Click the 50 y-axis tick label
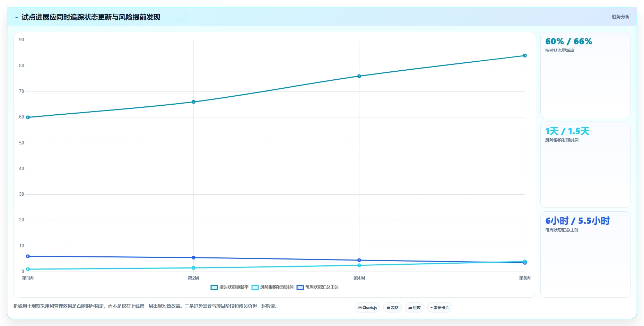Image resolution: width=644 pixels, height=326 pixels. tap(21, 143)
